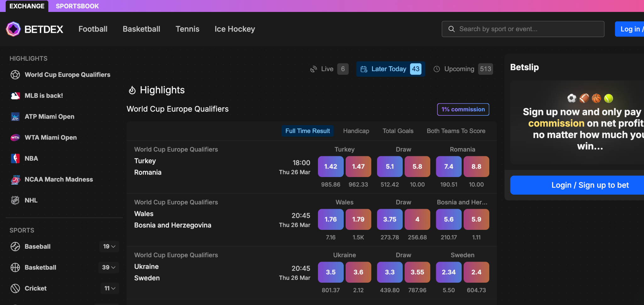Image resolution: width=644 pixels, height=305 pixels.
Task: Click the Highlights flame icon
Action: click(132, 90)
